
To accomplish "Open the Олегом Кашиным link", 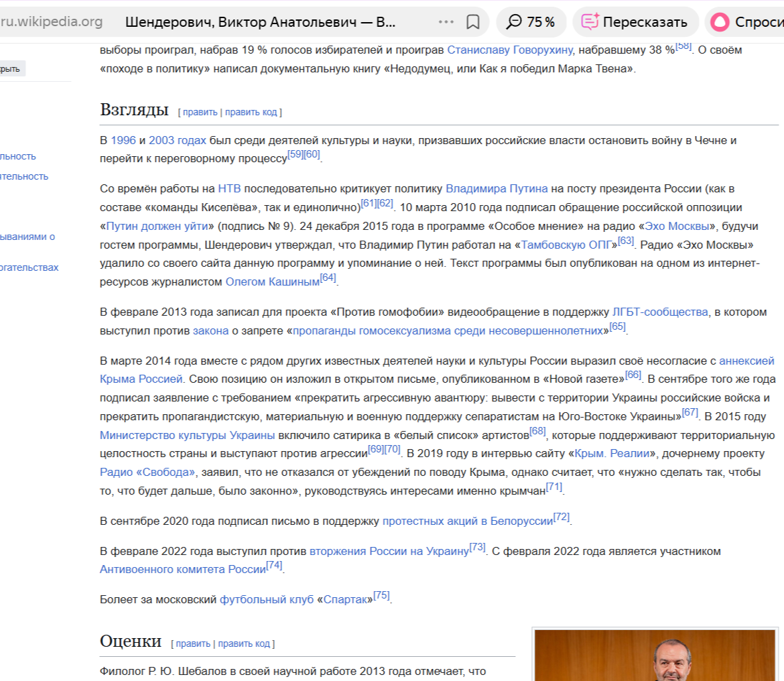I will (x=272, y=282).
